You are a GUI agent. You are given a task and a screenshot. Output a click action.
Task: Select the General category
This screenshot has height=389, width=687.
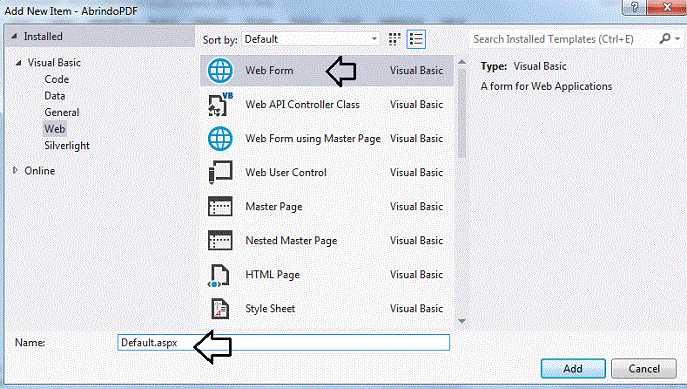[x=62, y=112]
